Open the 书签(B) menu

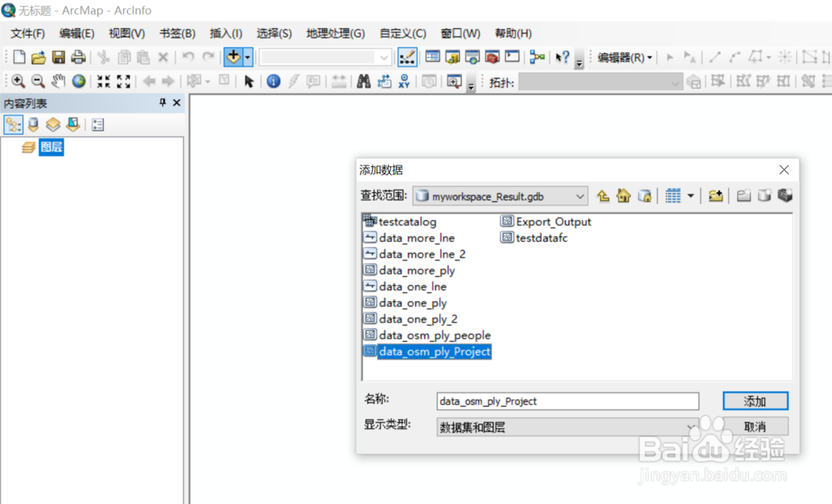point(177,33)
